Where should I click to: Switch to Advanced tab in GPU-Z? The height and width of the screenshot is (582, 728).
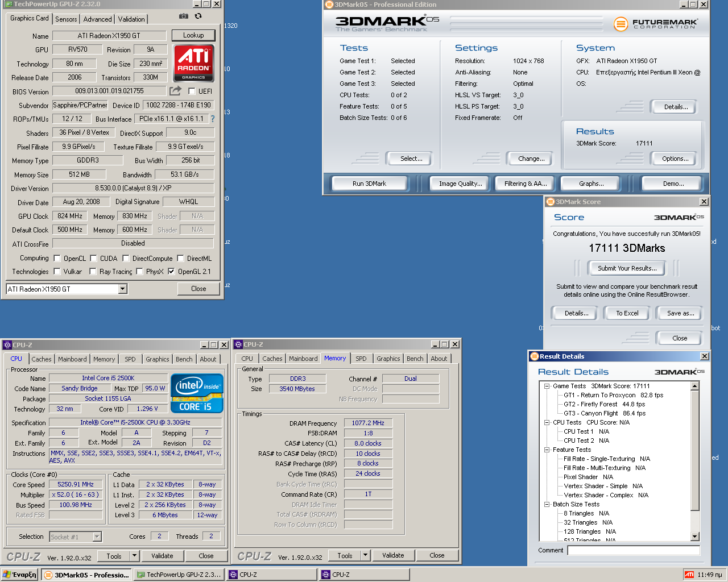click(x=97, y=19)
